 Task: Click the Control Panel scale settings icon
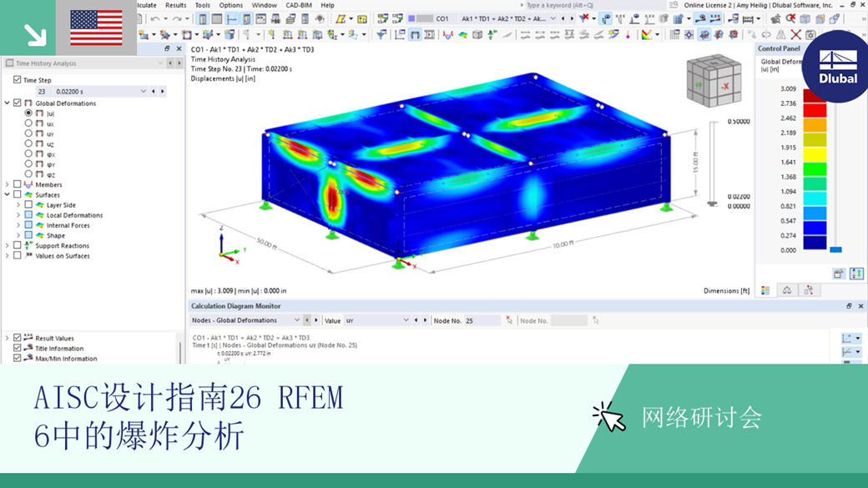[855, 274]
